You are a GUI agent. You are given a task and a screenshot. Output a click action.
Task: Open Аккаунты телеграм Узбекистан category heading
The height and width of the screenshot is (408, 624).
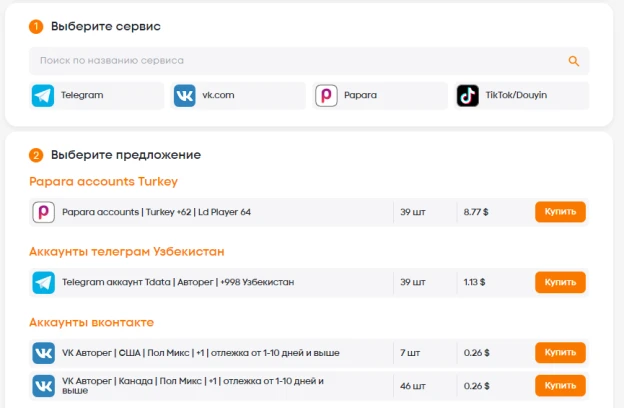tap(127, 252)
